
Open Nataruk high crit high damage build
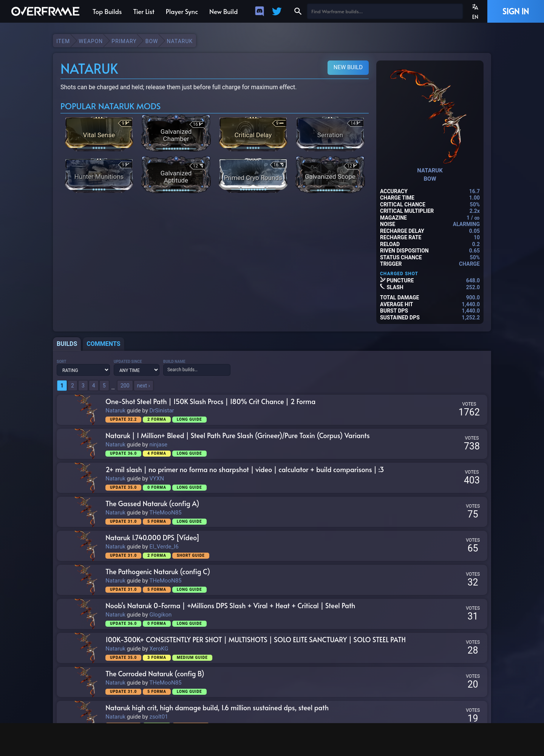coord(217,708)
